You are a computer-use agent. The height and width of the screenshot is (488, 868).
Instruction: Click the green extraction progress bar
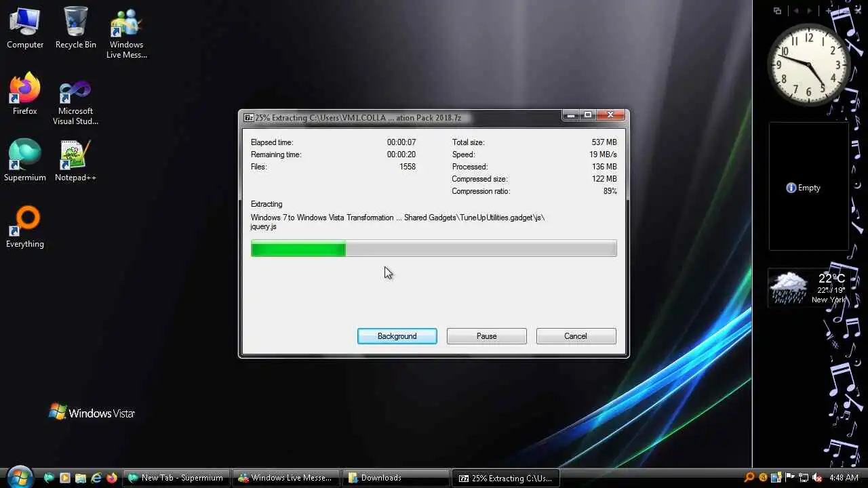[x=434, y=249]
